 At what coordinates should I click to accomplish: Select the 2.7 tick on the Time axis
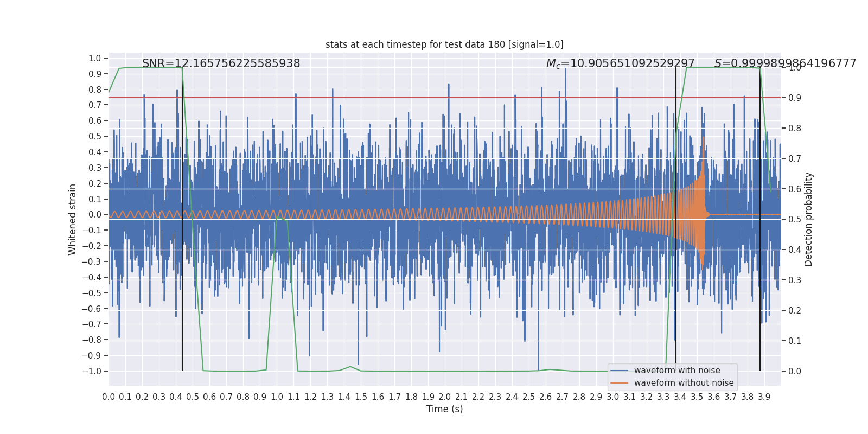[563, 397]
